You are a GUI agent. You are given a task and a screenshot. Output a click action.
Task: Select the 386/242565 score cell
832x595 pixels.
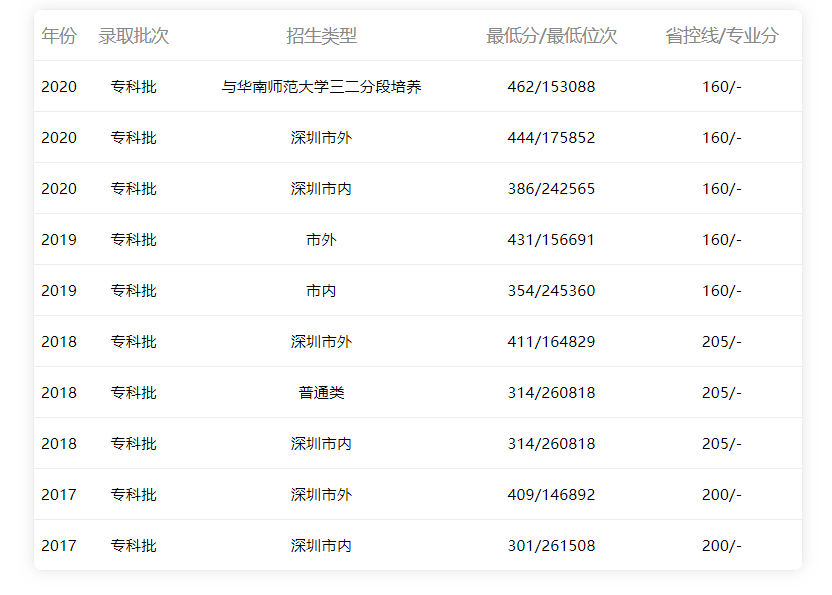point(551,189)
